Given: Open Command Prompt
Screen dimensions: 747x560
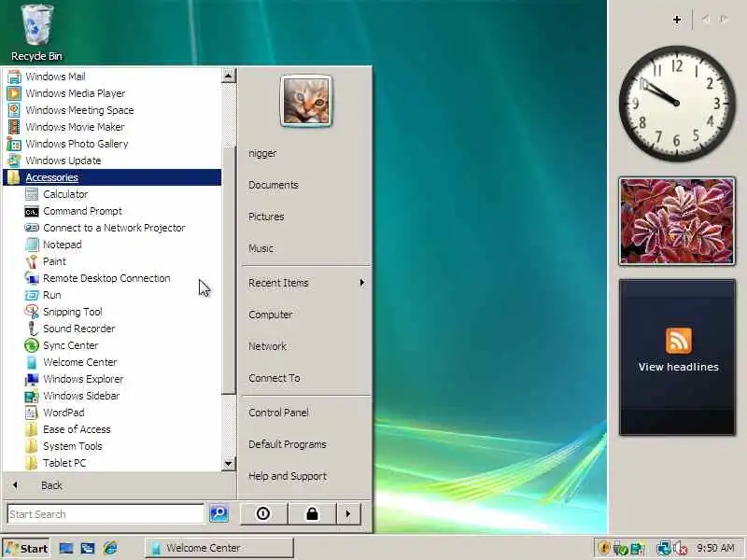Looking at the screenshot, I should [x=112, y=211].
